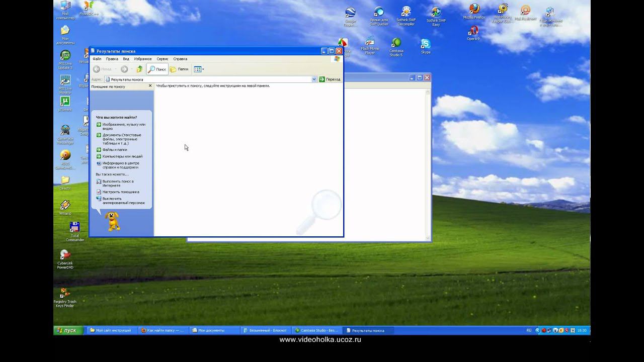Image resolution: width=644 pixels, height=362 pixels.
Task: Open the Google Earth desktop shortcut
Action: click(x=350, y=16)
